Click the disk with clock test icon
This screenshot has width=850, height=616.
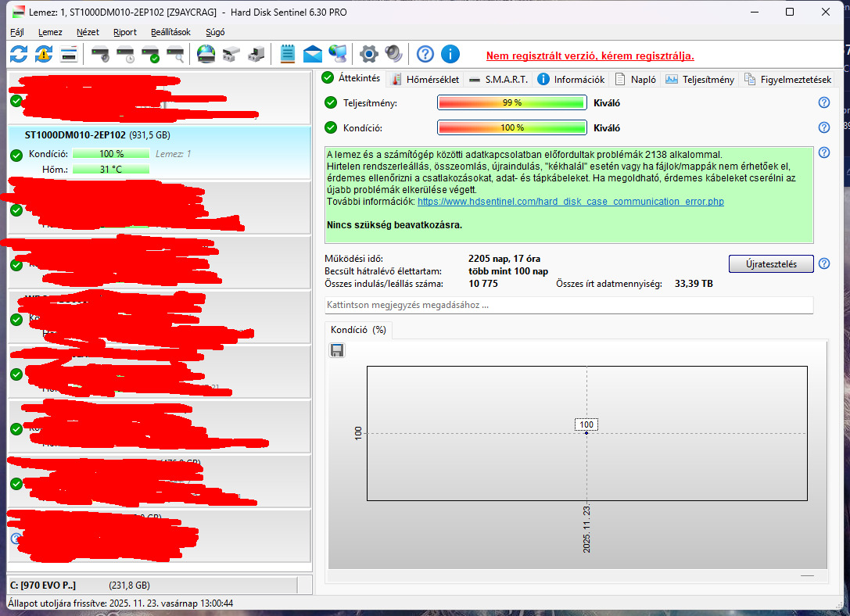(125, 54)
